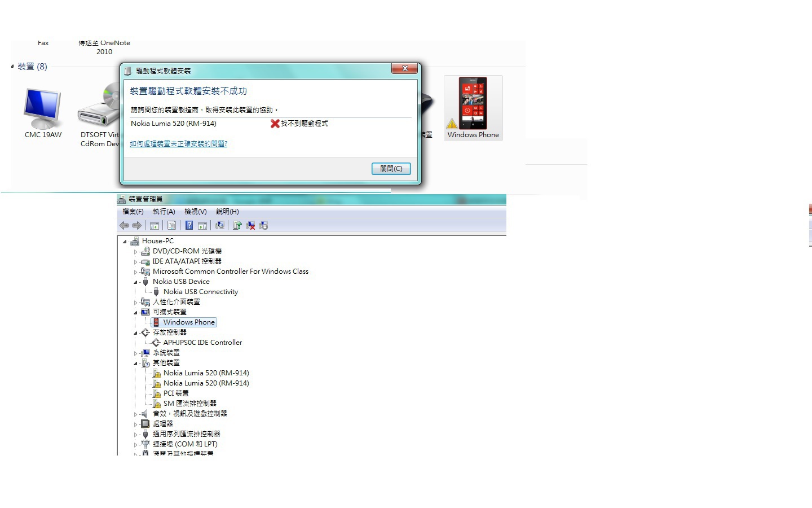The image size is (812, 508).
Task: Open the 檔案(F) menu
Action: tap(133, 212)
